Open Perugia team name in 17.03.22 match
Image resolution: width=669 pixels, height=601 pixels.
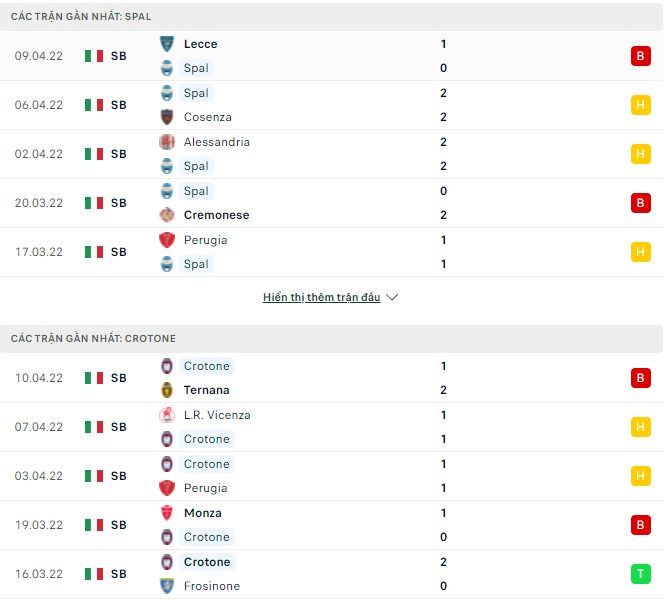205,240
